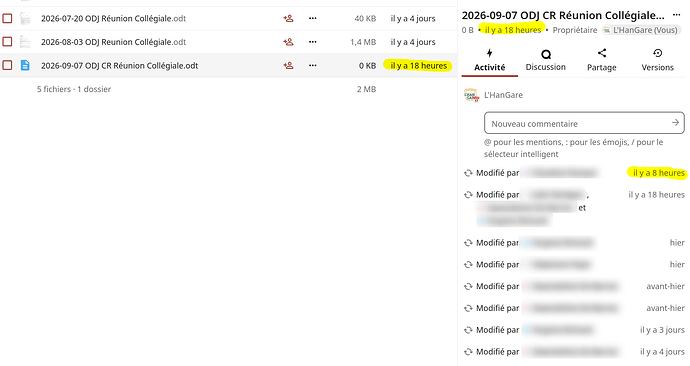Click change icon of il y a 3 jours activity
The width and height of the screenshot is (690, 366).
point(468,330)
